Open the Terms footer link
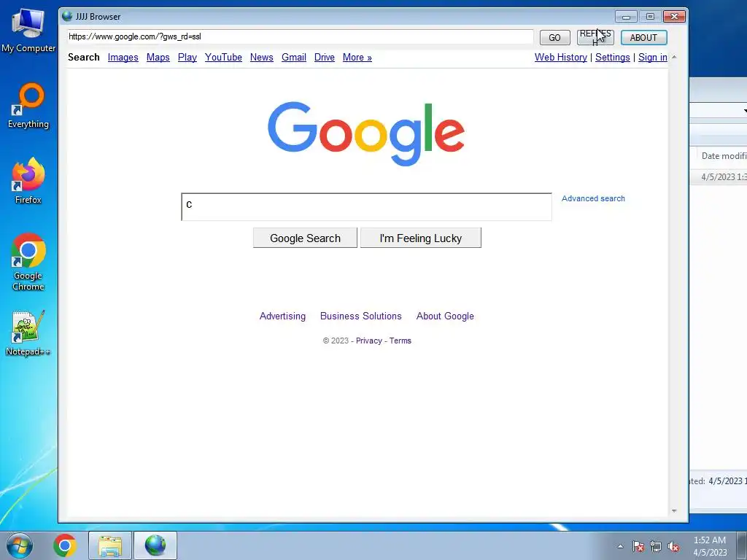The image size is (747, 560). click(x=400, y=341)
